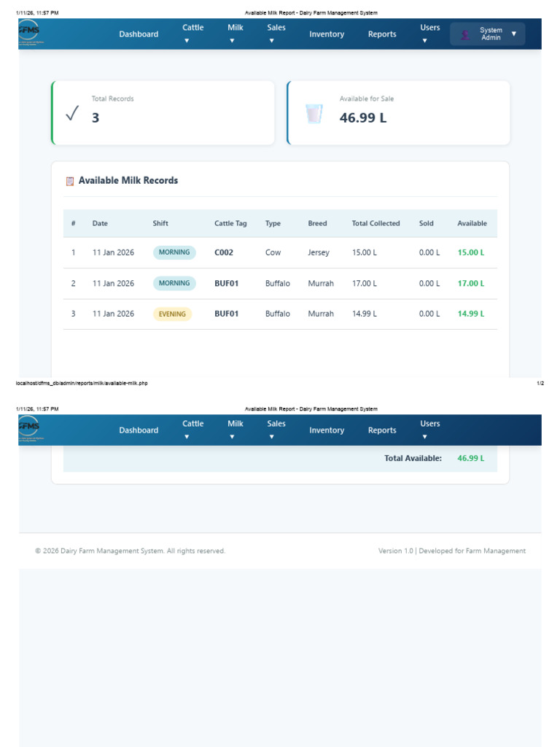560x747 pixels.
Task: Click the Breed column header
Action: pos(317,223)
